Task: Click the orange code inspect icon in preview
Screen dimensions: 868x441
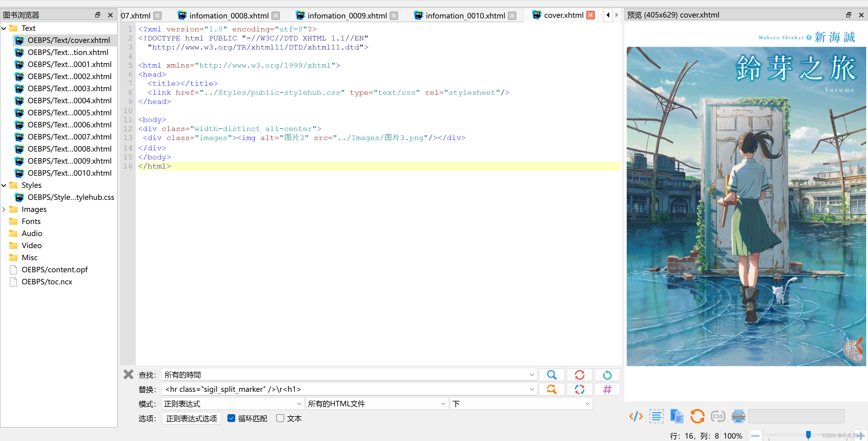Action: pos(635,416)
